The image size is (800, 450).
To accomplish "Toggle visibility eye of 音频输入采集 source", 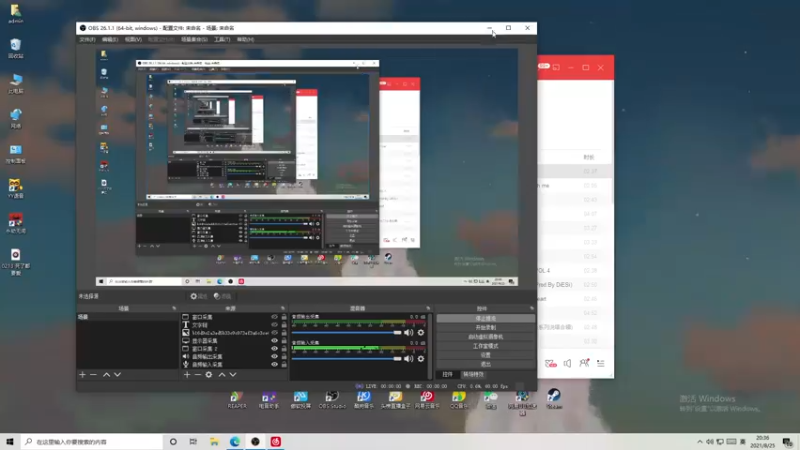I will point(274,364).
